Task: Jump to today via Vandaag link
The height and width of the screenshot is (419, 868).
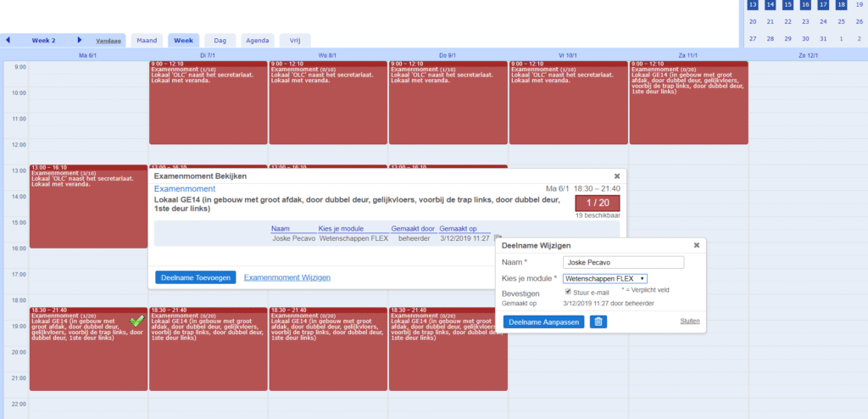Action: pos(108,41)
